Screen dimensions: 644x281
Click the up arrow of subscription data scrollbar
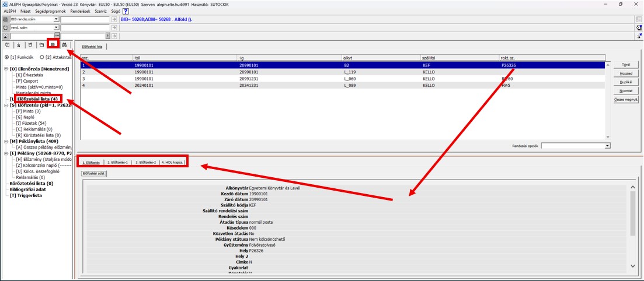633,188
